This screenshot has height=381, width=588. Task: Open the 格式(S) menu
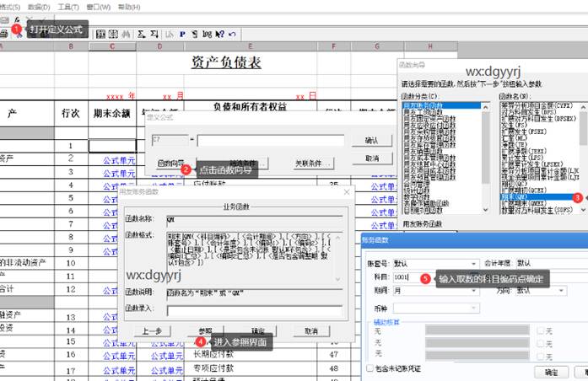click(x=10, y=7)
